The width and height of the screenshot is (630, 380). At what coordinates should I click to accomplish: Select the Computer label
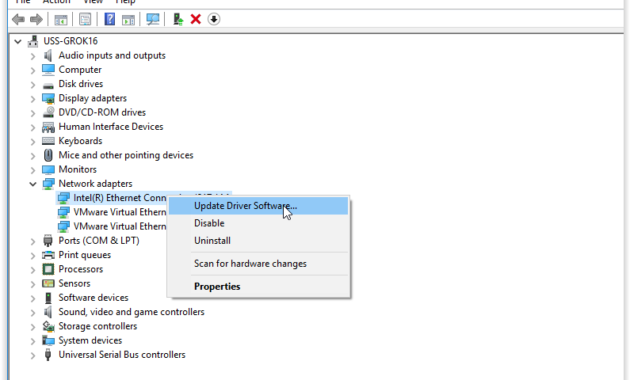pos(80,70)
